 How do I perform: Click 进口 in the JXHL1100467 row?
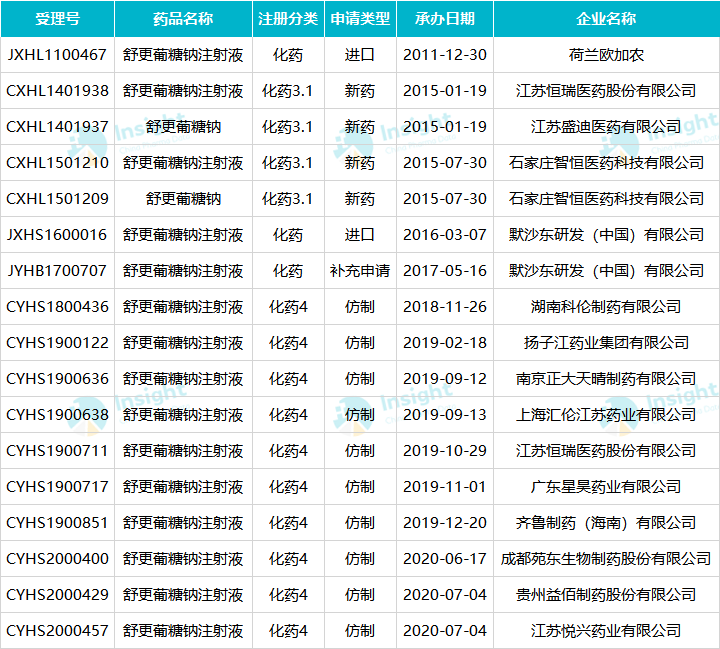360,55
